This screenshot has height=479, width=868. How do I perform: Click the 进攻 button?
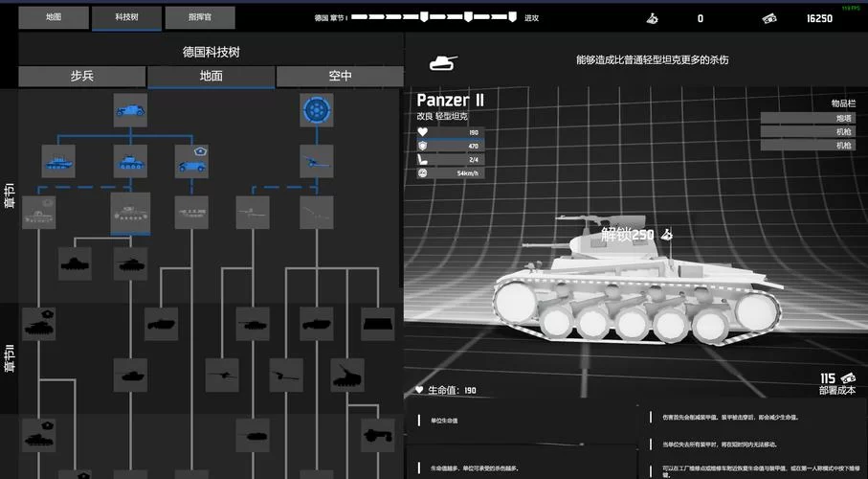pos(531,18)
